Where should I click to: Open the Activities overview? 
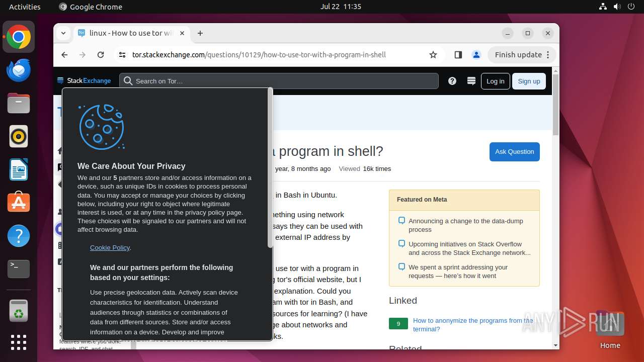[x=25, y=7]
